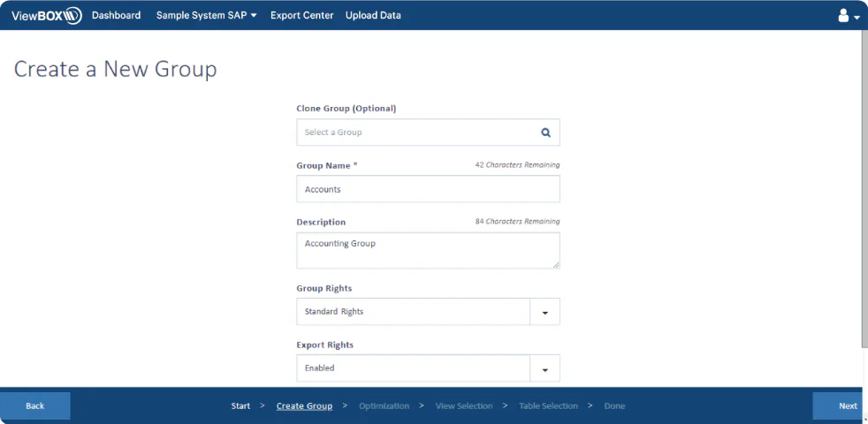Focus the Description text area
The image size is (868, 424).
[x=428, y=250]
